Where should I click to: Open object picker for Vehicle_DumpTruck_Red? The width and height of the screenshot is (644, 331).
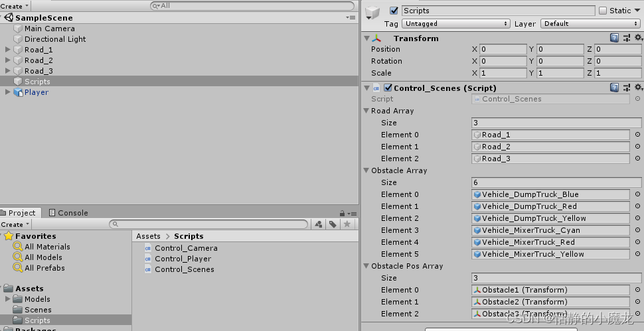(637, 206)
